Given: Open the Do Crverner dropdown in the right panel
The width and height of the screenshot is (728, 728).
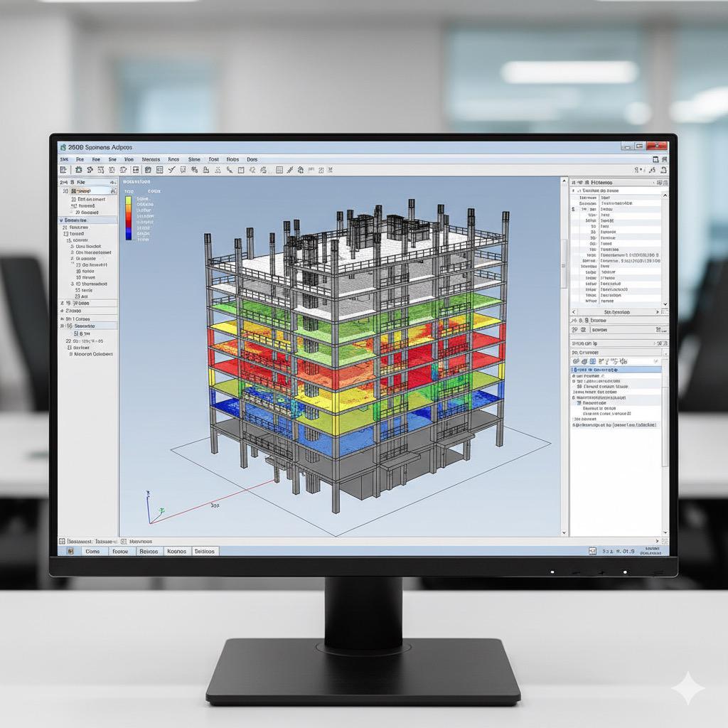Looking at the screenshot, I should click(x=664, y=352).
